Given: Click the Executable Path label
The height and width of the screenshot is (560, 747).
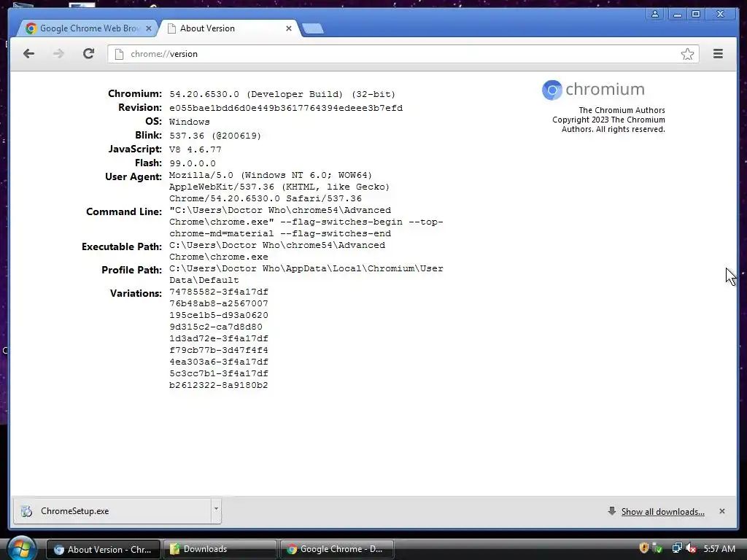Looking at the screenshot, I should click(122, 246).
